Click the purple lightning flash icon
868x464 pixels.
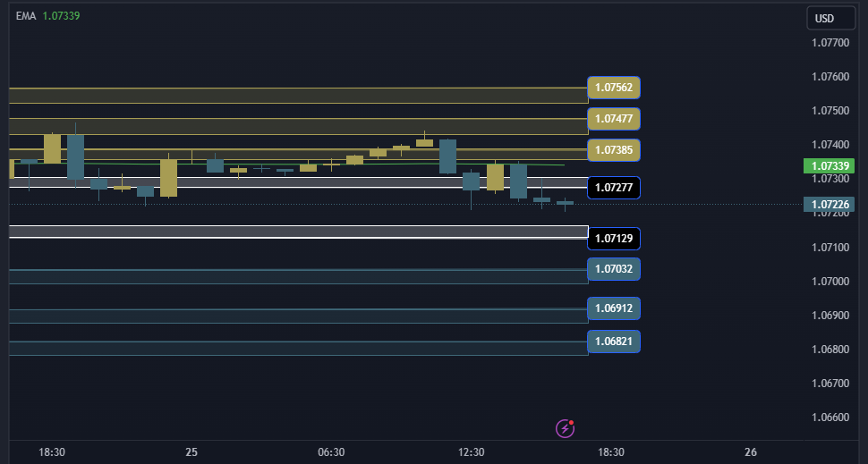coord(565,428)
